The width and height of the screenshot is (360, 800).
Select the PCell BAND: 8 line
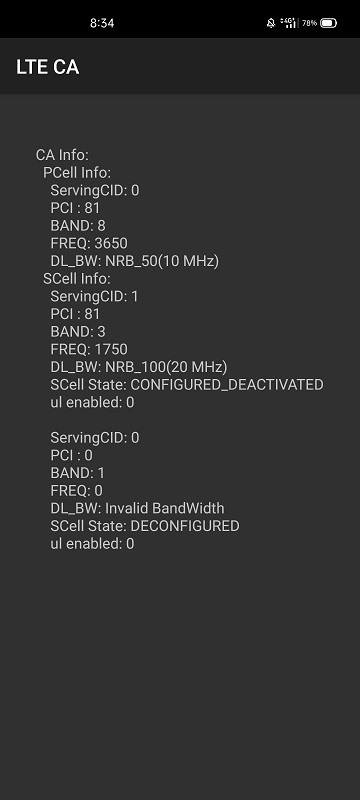[78, 226]
